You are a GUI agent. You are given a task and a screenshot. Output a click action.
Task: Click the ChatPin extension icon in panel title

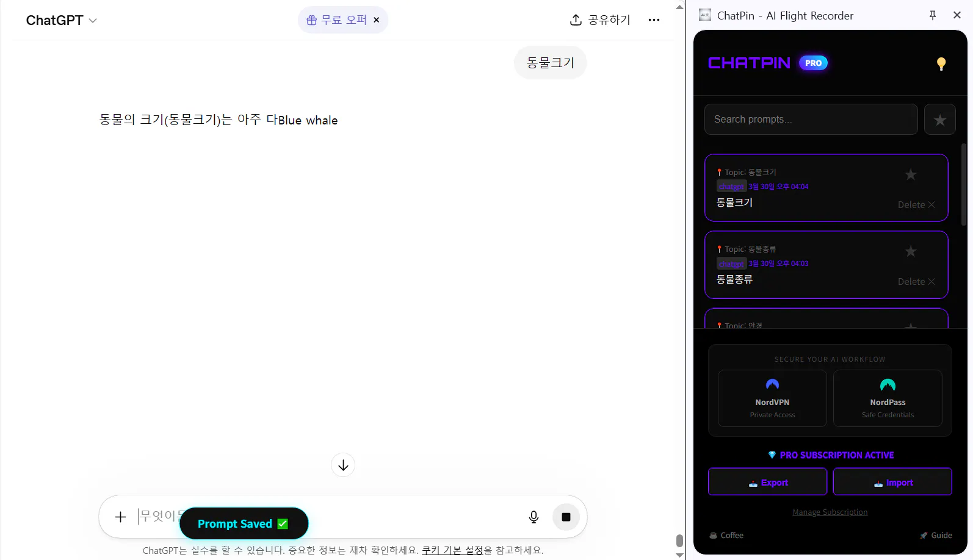(x=705, y=15)
